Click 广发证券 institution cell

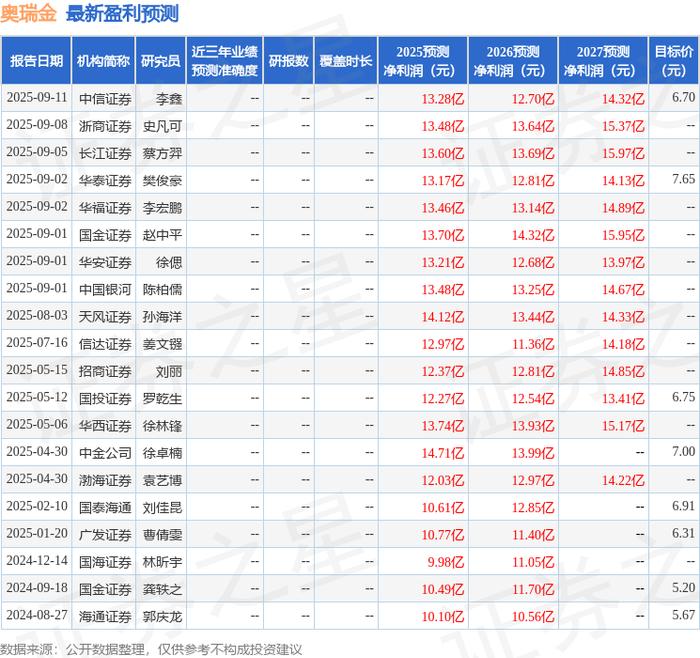105,534
